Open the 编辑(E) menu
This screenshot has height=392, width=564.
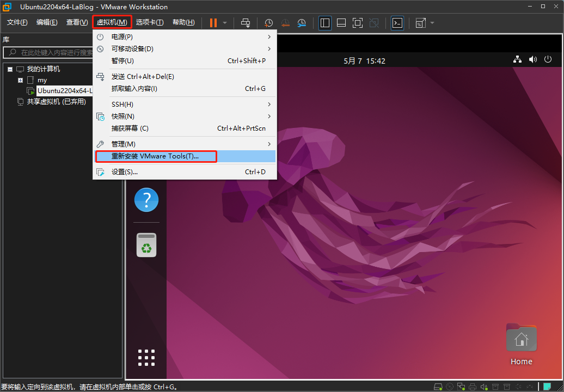[47, 22]
